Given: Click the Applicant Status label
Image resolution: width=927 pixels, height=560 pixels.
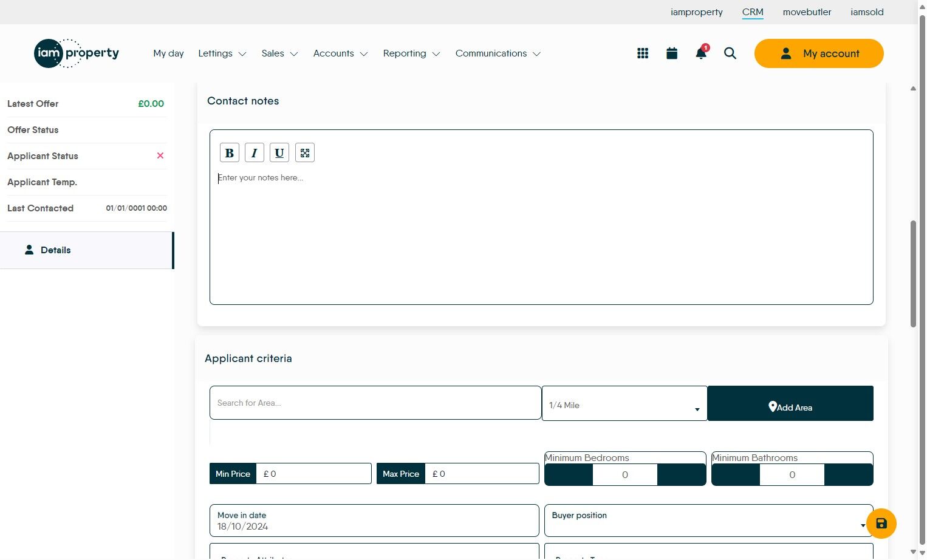Looking at the screenshot, I should (43, 156).
